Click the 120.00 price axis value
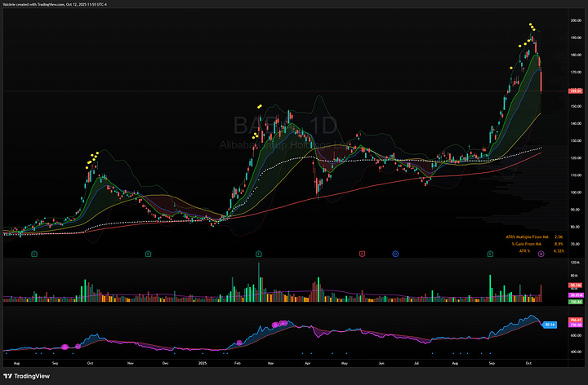The width and height of the screenshot is (588, 385). [x=576, y=158]
